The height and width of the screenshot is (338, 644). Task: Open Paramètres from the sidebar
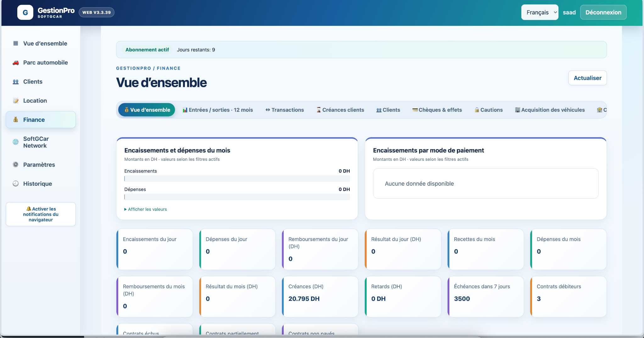(x=41, y=165)
